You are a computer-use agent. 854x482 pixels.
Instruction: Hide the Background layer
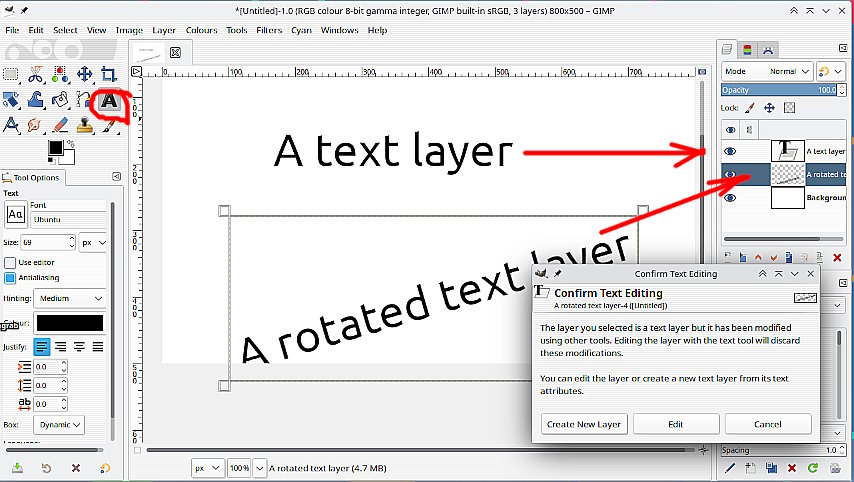point(730,198)
